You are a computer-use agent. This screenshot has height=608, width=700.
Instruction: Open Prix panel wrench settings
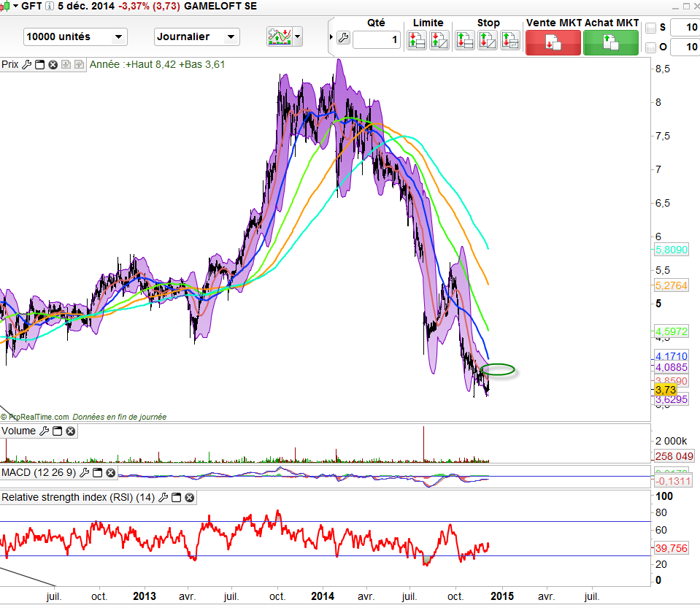[x=27, y=64]
